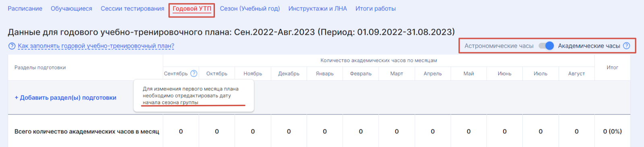Screen dimensions: 644x147
Task: Open Инструктажи и ЛНА tab
Action: coord(318,8)
